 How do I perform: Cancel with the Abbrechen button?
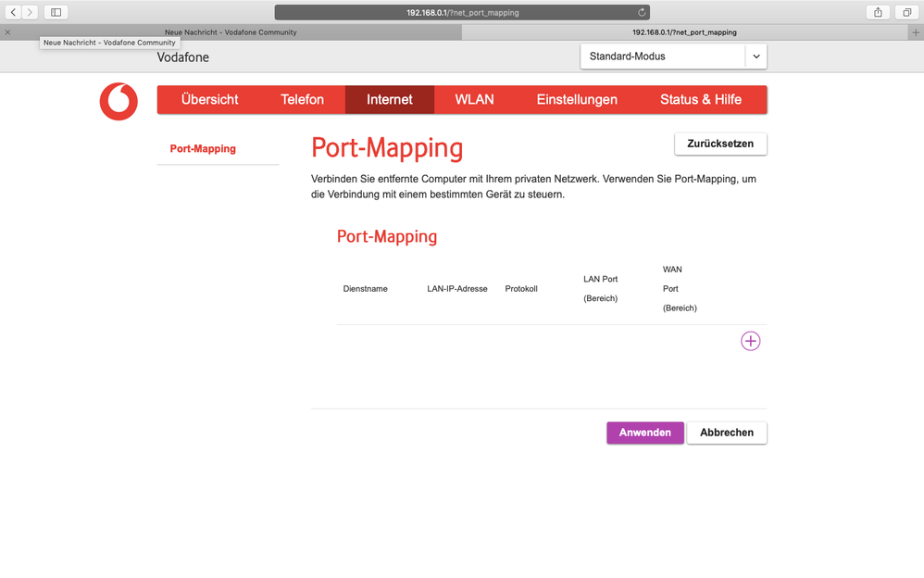(x=727, y=433)
